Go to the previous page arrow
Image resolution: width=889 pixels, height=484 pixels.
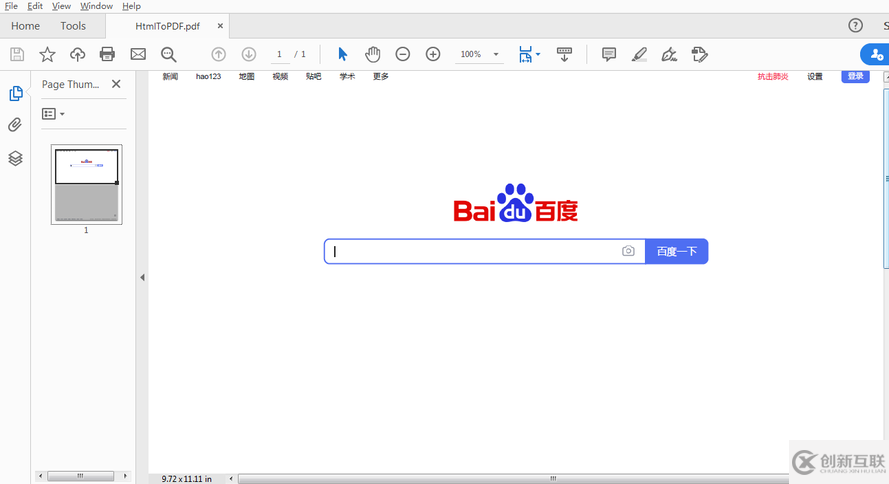tap(218, 54)
